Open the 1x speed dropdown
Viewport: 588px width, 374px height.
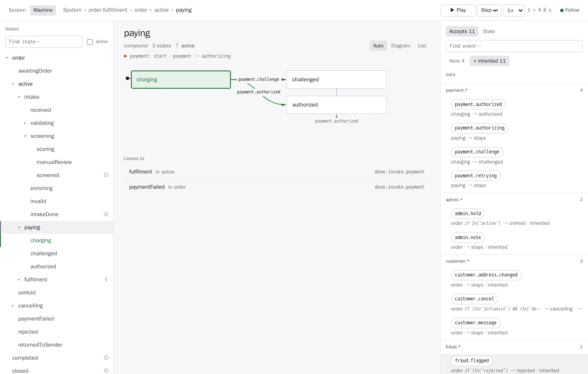click(514, 10)
